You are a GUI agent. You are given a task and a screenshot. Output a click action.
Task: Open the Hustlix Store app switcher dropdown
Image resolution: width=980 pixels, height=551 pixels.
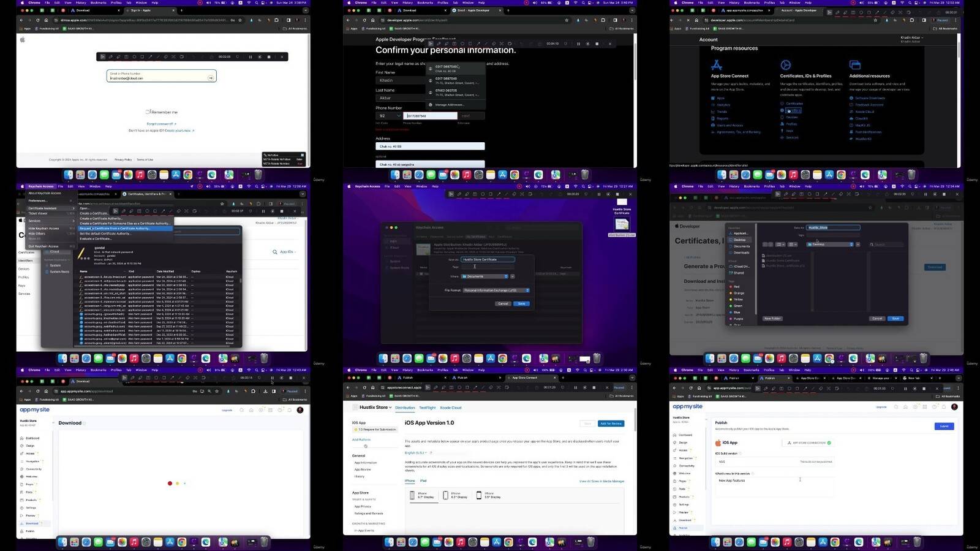(x=375, y=408)
